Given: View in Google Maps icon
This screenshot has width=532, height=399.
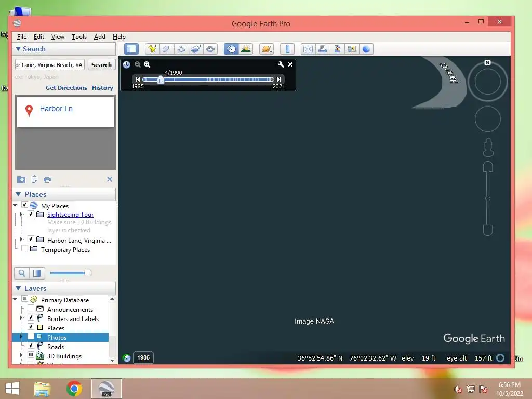Looking at the screenshot, I should (352, 49).
